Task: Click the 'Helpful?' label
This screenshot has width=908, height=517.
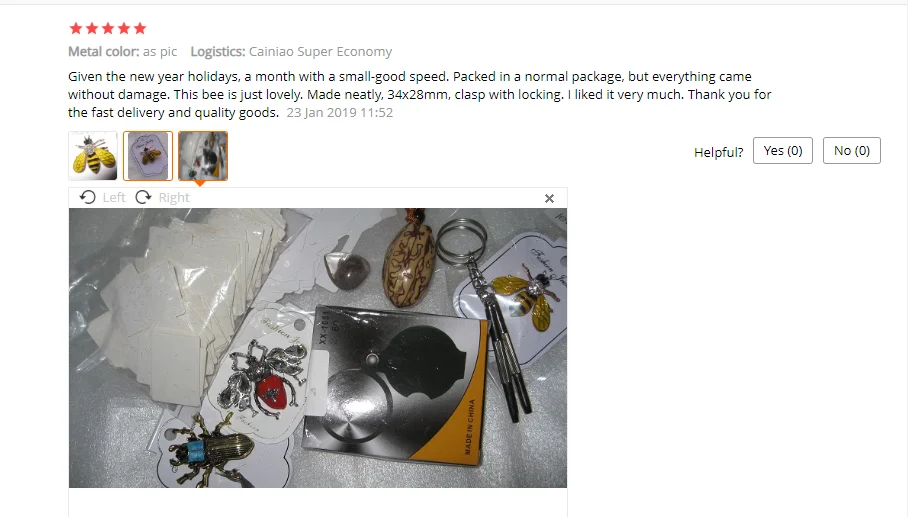Action: coord(719,152)
